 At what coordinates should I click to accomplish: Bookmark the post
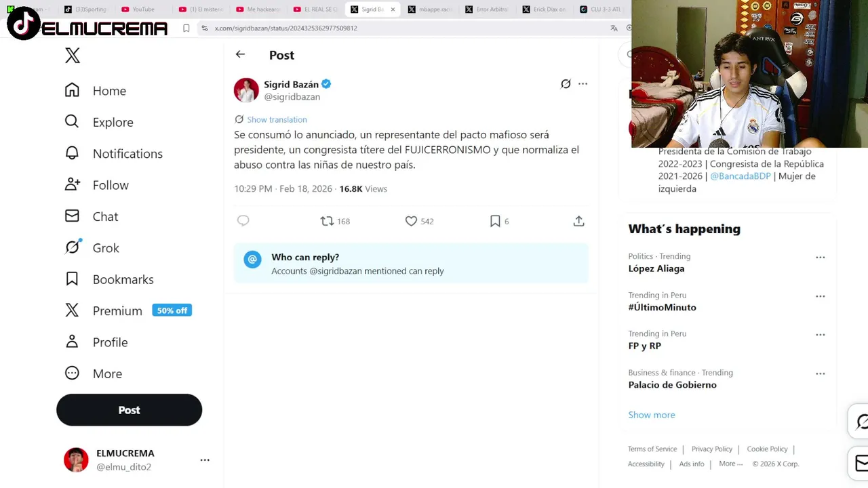click(x=495, y=221)
